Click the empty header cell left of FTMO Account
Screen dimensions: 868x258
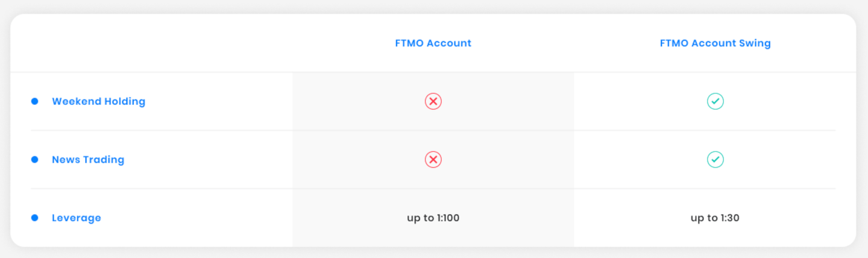pos(151,43)
